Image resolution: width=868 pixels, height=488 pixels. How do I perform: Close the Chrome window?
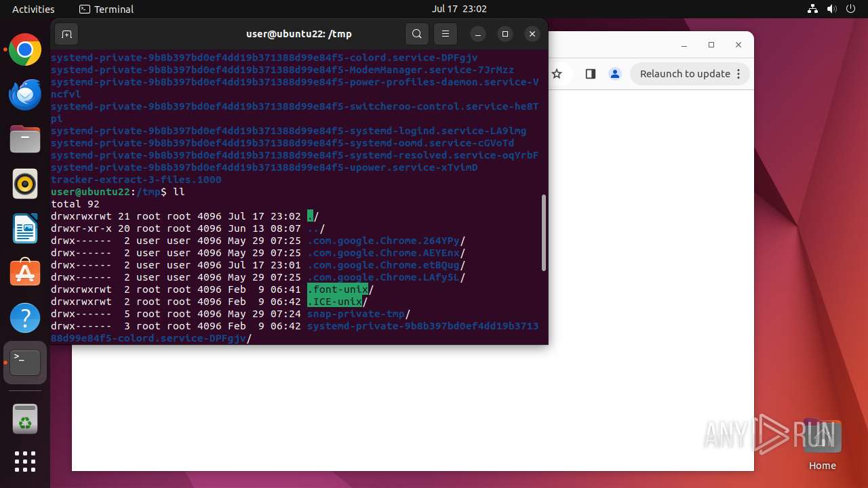click(x=738, y=45)
